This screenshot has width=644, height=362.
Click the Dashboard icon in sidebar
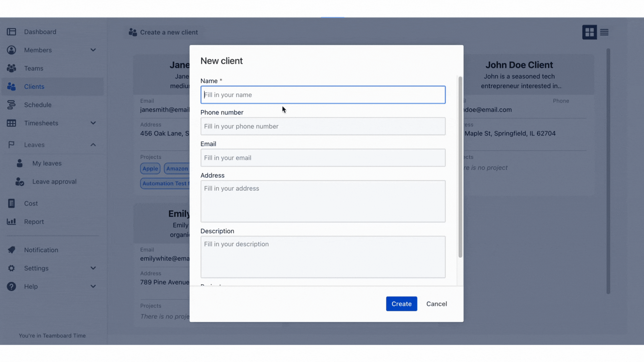tap(11, 32)
